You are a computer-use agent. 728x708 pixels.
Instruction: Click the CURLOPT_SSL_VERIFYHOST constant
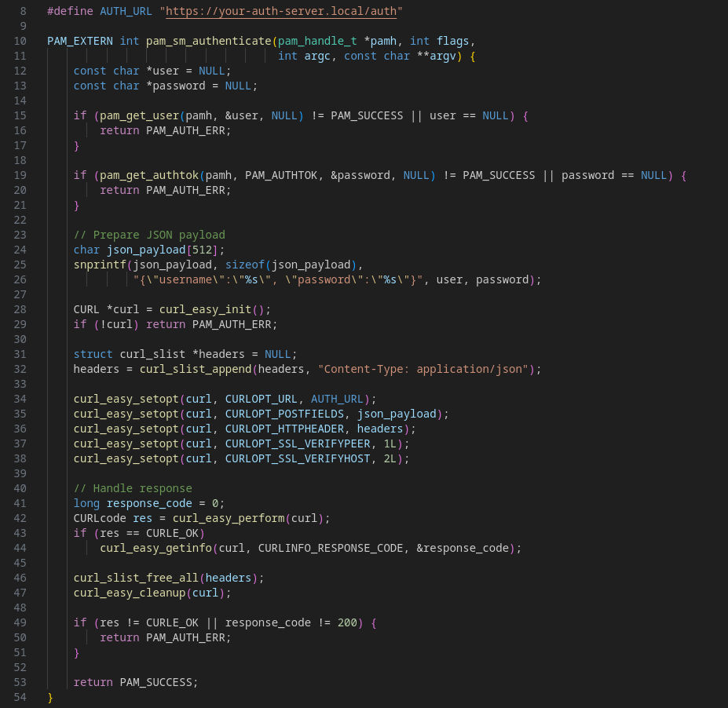click(x=298, y=458)
